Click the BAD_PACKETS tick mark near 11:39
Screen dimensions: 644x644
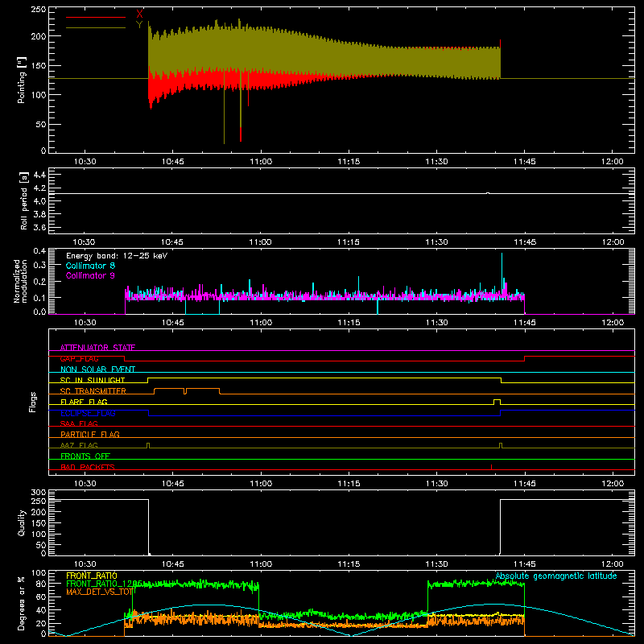[x=491, y=467]
